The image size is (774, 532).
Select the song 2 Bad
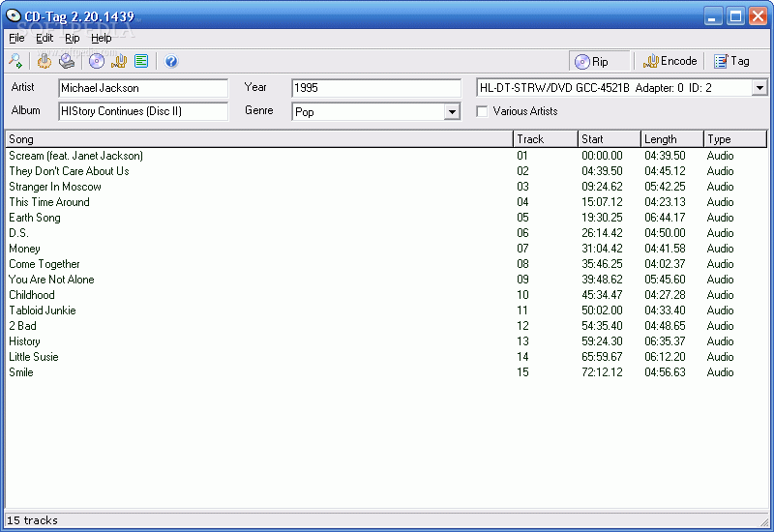tap(22, 326)
